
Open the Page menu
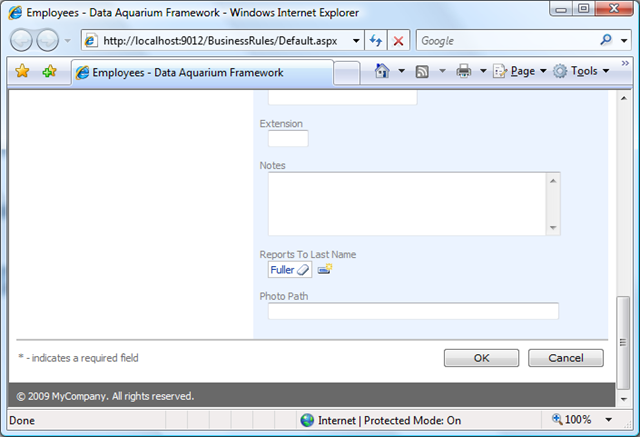[x=520, y=71]
